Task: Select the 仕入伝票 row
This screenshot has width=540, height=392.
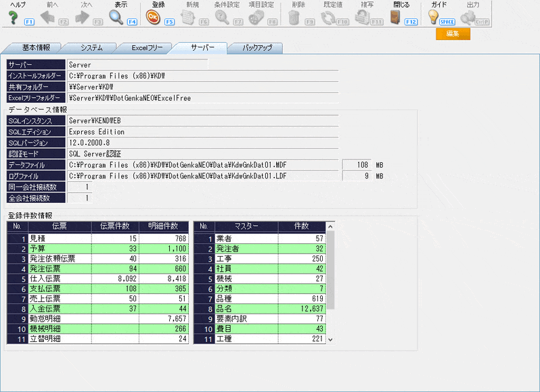Action: [98, 278]
